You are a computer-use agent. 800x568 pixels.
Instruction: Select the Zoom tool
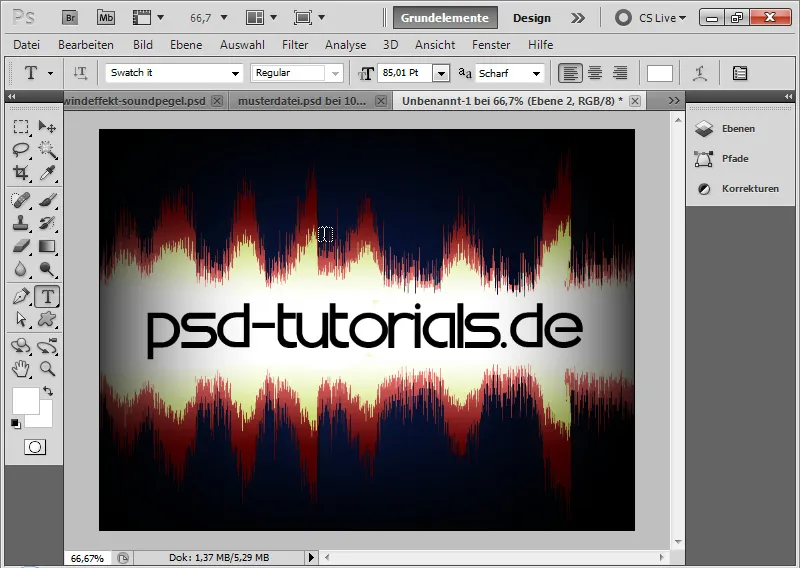coord(47,368)
